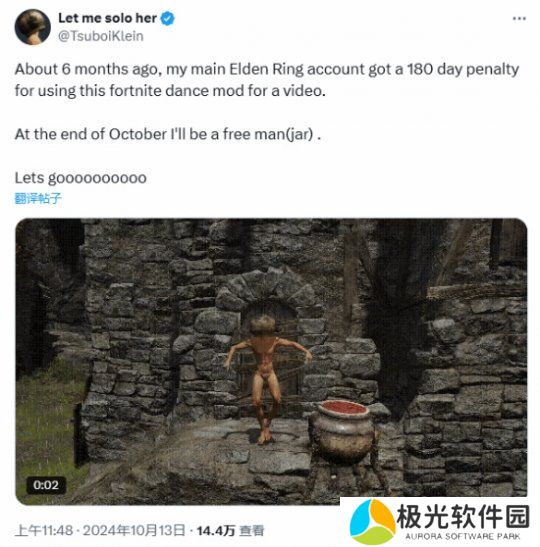Select the display name Let me solo her

pyautogui.click(x=107, y=18)
